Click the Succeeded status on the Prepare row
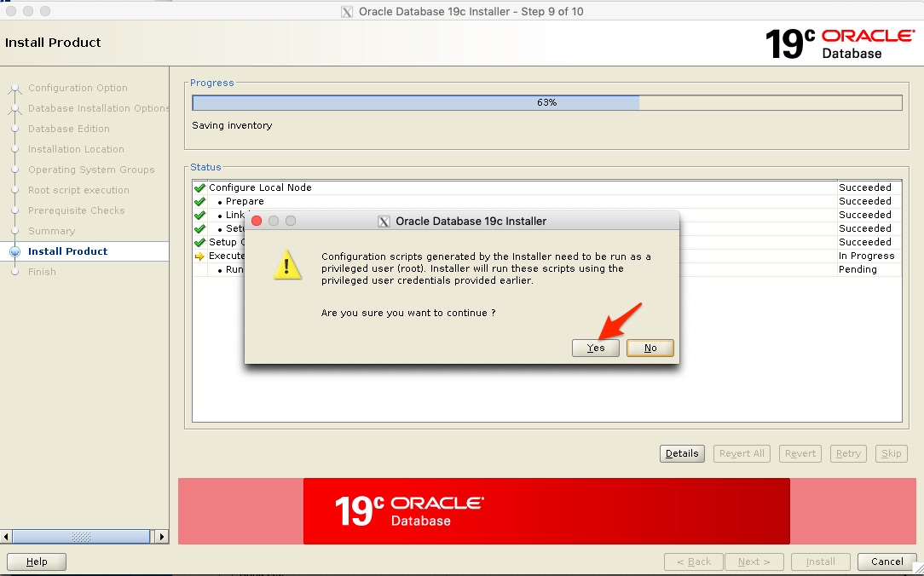This screenshot has height=576, width=924. pos(865,201)
